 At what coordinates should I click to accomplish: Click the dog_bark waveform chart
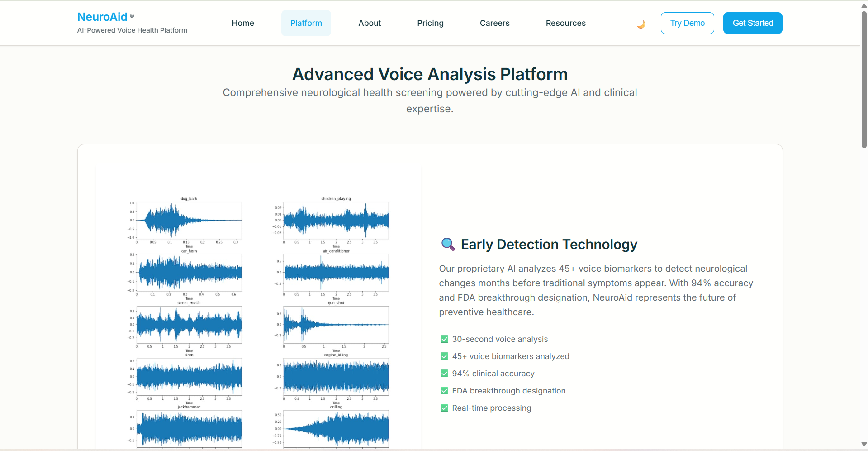tap(189, 221)
